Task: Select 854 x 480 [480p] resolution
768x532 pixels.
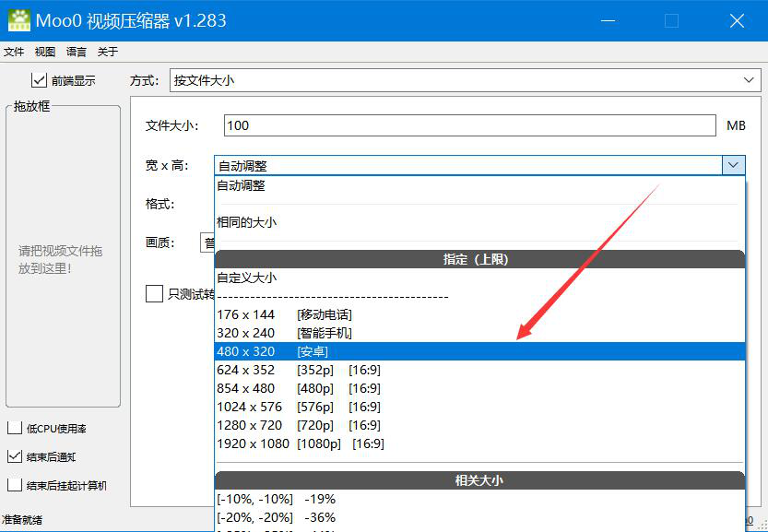Action: coord(480,388)
